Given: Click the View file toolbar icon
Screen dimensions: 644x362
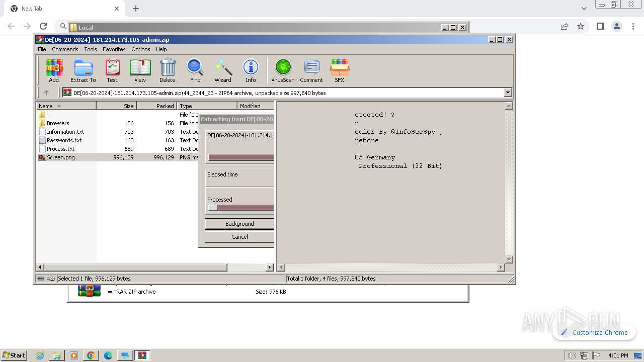Looking at the screenshot, I should (x=140, y=70).
